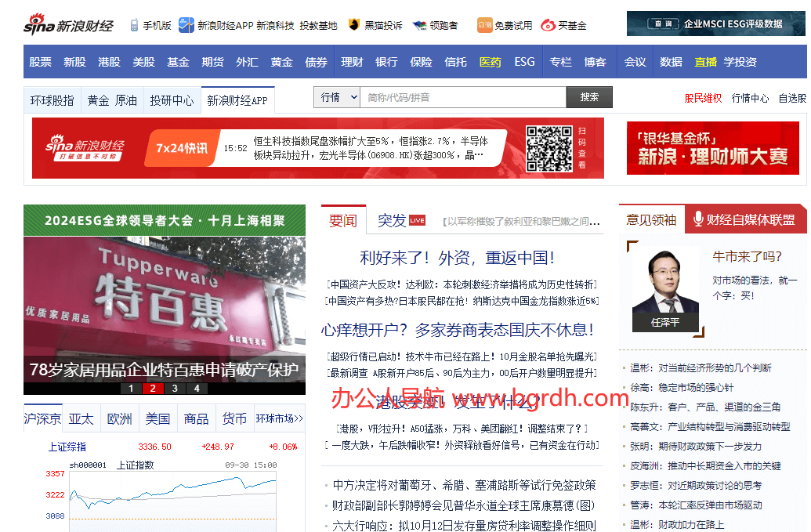Click the orange 免费试用 icon
811x532 pixels.
484,25
